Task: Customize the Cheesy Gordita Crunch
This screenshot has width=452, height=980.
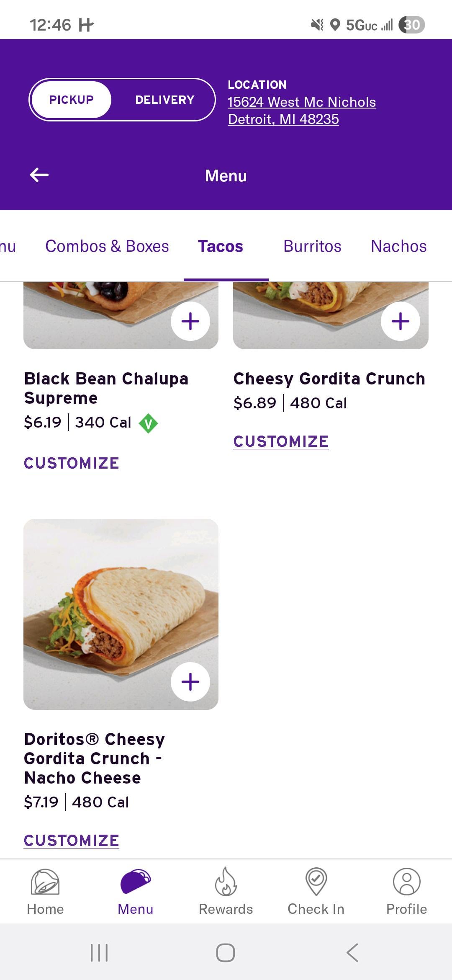Action: pyautogui.click(x=281, y=441)
